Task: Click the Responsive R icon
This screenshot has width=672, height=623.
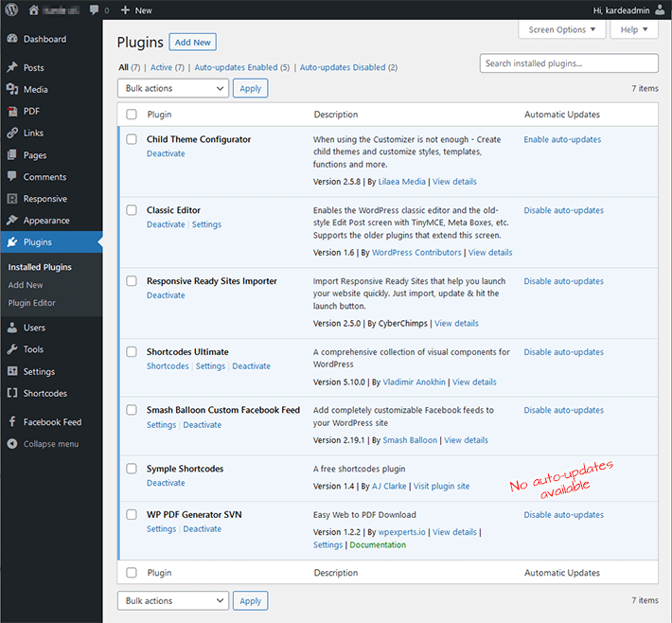Action: [12, 199]
